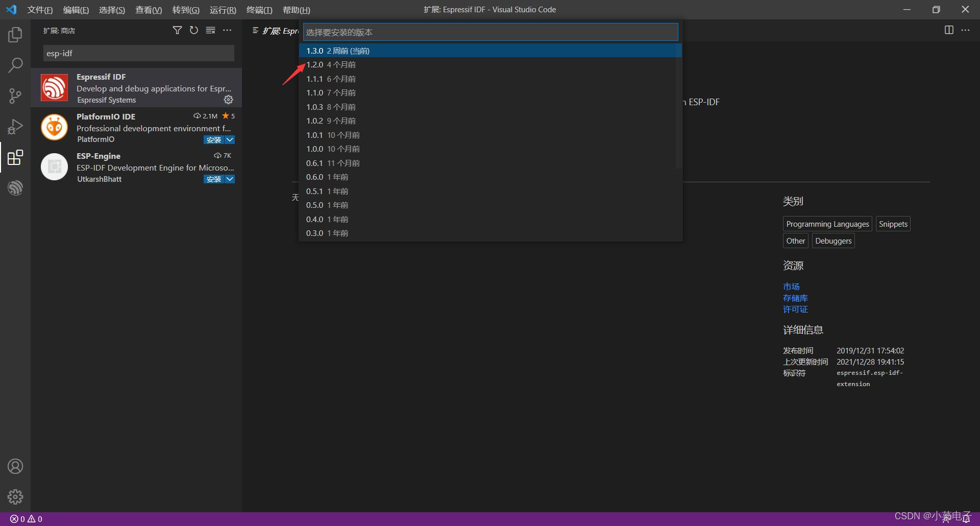
Task: Click the Debuggers category tag
Action: (833, 241)
